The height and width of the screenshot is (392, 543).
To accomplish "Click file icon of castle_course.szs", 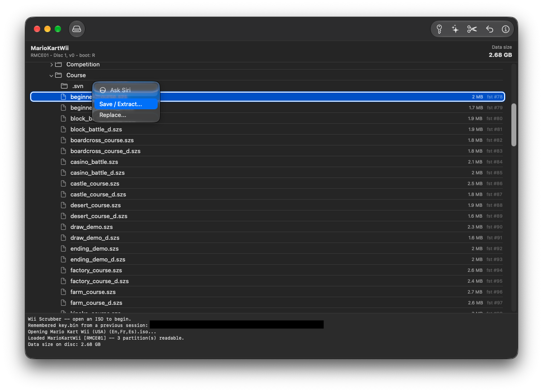I will pos(64,184).
